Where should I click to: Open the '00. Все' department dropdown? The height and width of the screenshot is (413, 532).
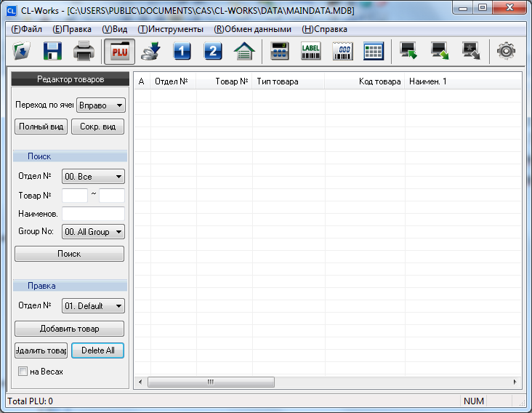tap(93, 176)
